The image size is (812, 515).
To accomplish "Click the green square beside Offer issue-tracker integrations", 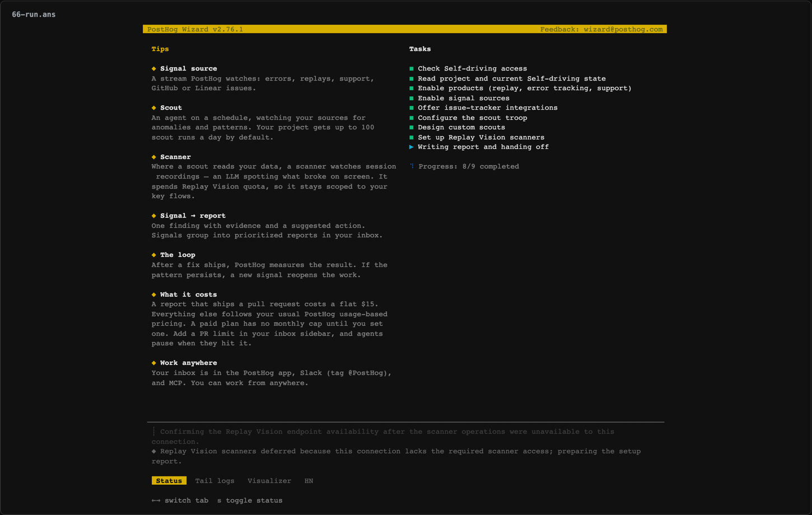I will point(412,108).
